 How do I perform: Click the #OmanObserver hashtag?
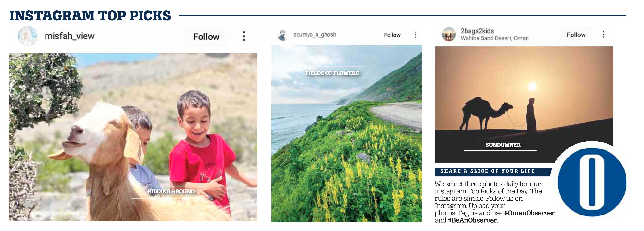coord(530,213)
